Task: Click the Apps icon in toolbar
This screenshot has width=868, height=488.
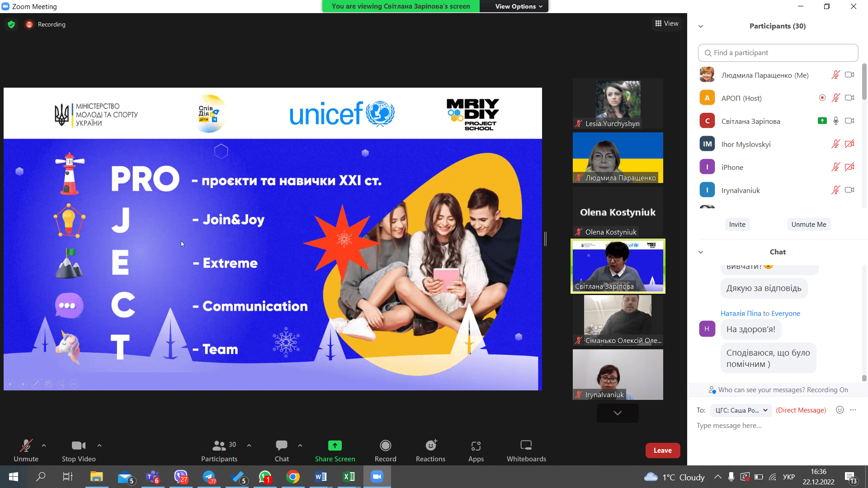Action: point(476,446)
